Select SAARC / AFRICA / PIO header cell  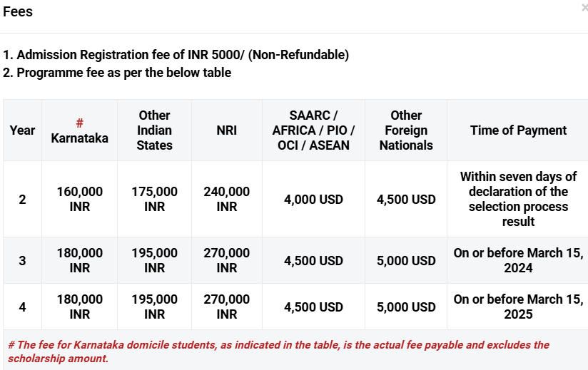coord(313,130)
